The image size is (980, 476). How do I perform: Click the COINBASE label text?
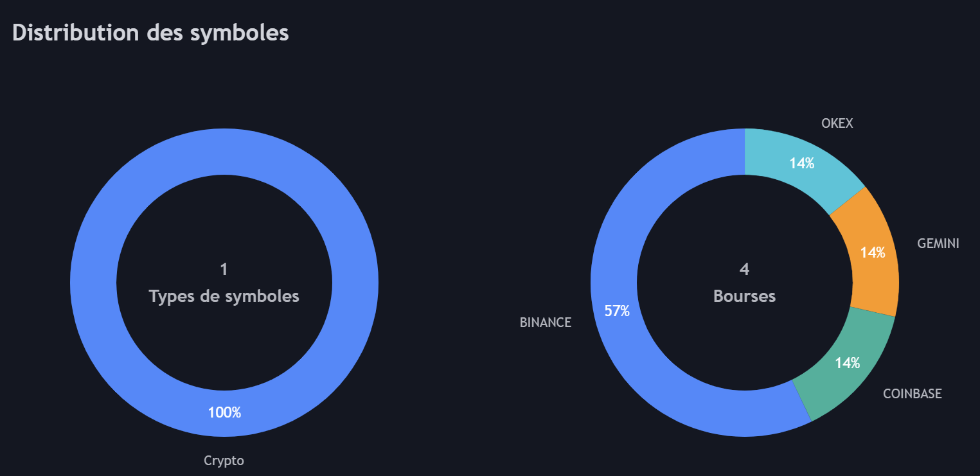point(912,394)
